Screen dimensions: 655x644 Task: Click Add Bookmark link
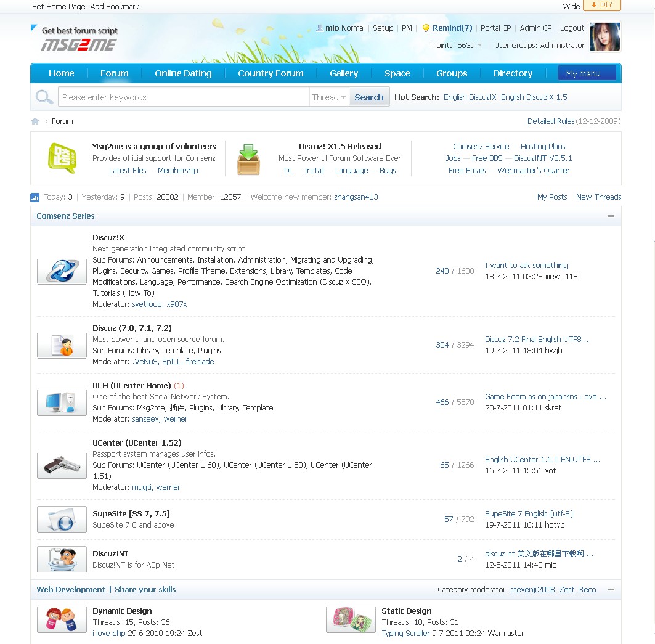coord(115,6)
